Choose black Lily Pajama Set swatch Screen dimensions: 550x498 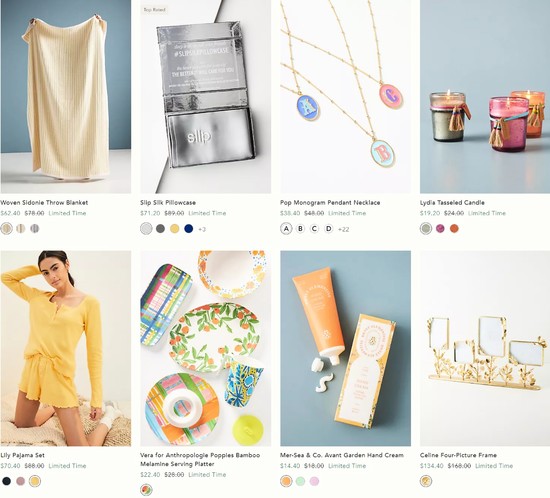point(6,481)
